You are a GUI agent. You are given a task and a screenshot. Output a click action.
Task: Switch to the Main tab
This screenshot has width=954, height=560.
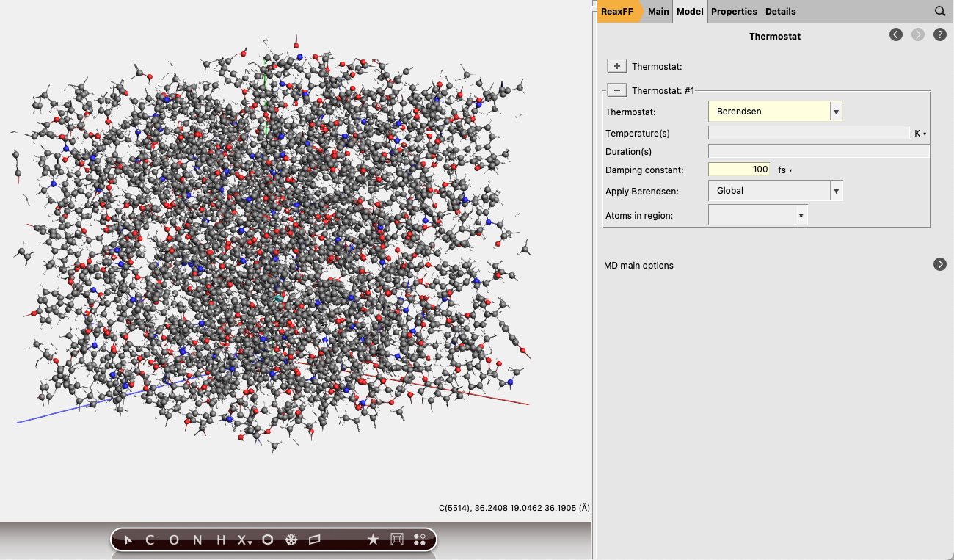point(658,11)
